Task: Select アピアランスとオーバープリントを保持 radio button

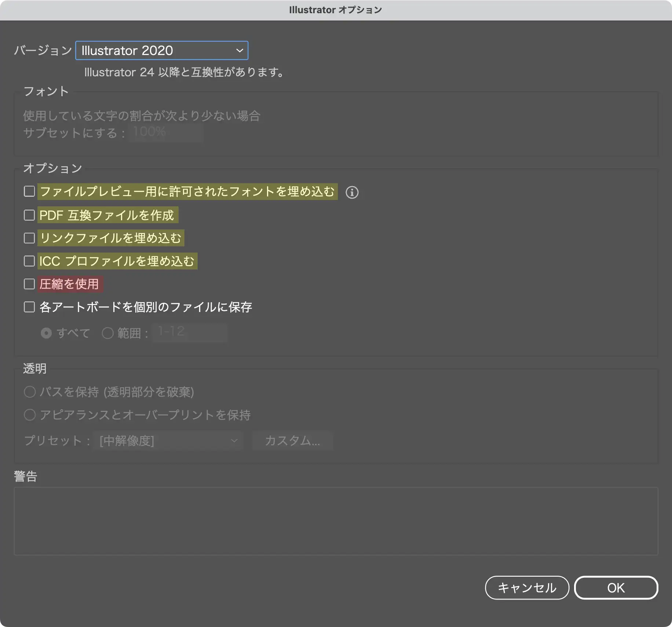Action: click(x=30, y=415)
